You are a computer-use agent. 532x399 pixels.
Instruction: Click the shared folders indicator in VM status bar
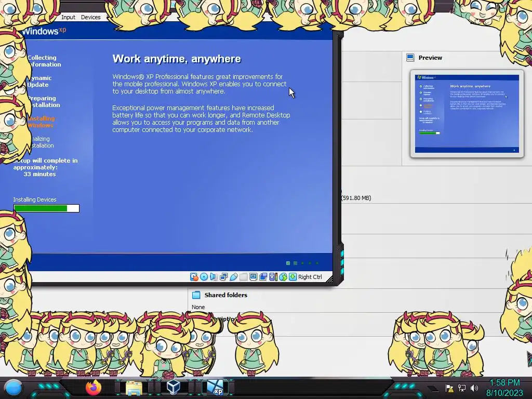tap(243, 277)
